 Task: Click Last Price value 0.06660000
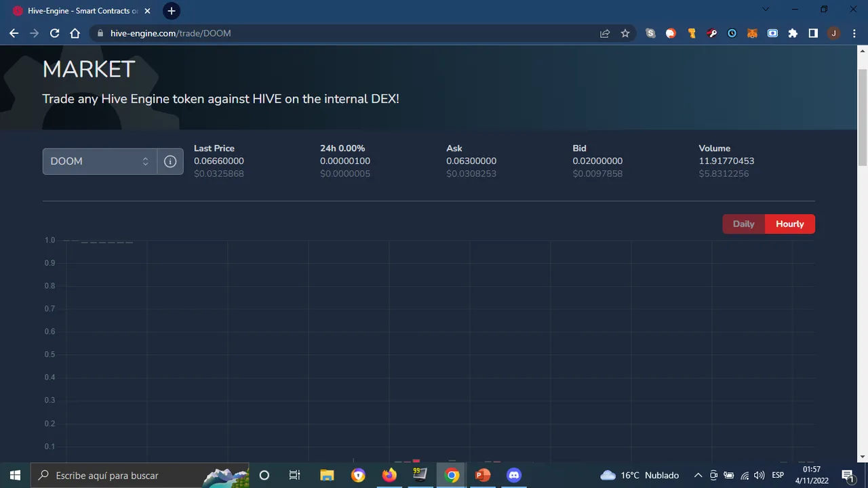click(219, 161)
